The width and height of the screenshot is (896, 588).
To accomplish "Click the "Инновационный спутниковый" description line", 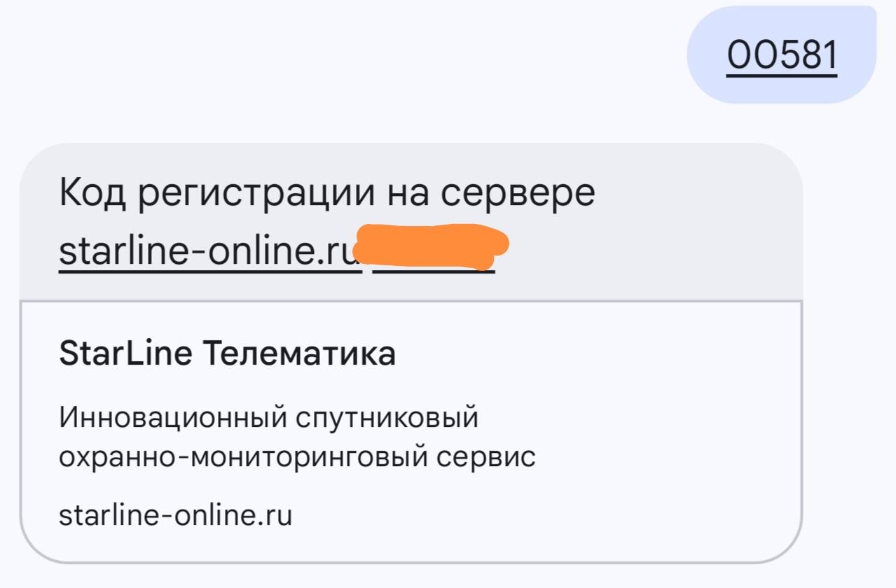I will coord(269,418).
